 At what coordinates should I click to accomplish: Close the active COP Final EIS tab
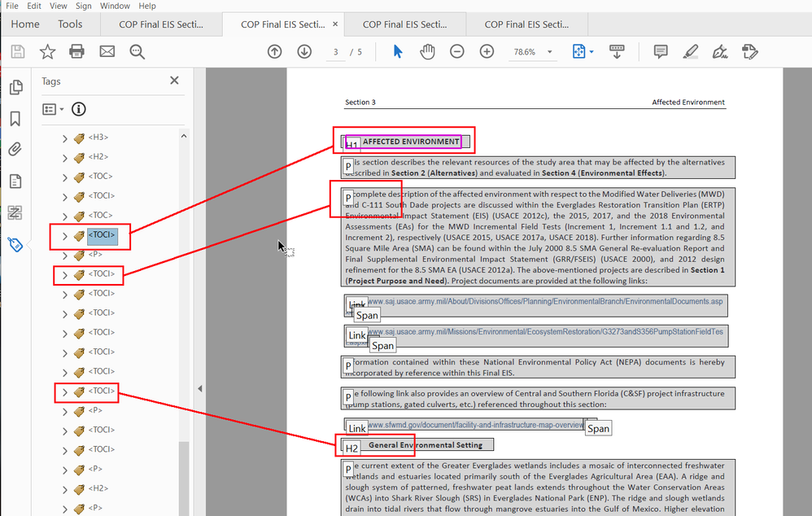pos(335,24)
